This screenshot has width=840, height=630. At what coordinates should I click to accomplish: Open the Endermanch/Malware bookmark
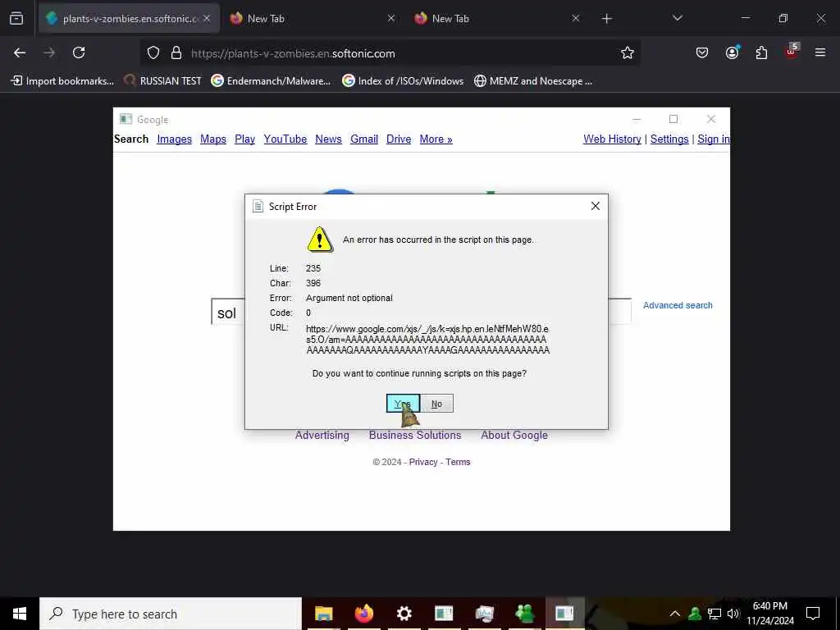coord(271,81)
